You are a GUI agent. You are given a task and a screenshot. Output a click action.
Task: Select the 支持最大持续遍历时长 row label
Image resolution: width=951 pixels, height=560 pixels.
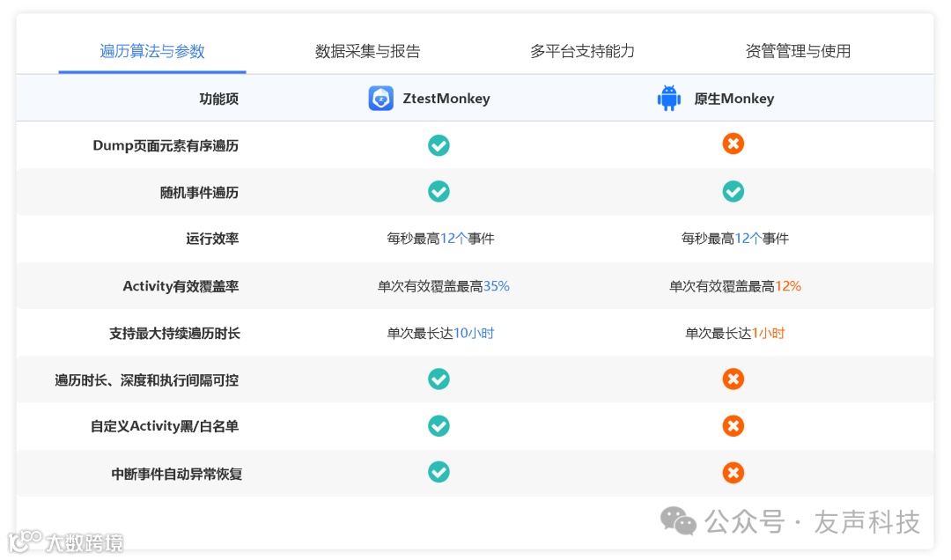(x=174, y=333)
